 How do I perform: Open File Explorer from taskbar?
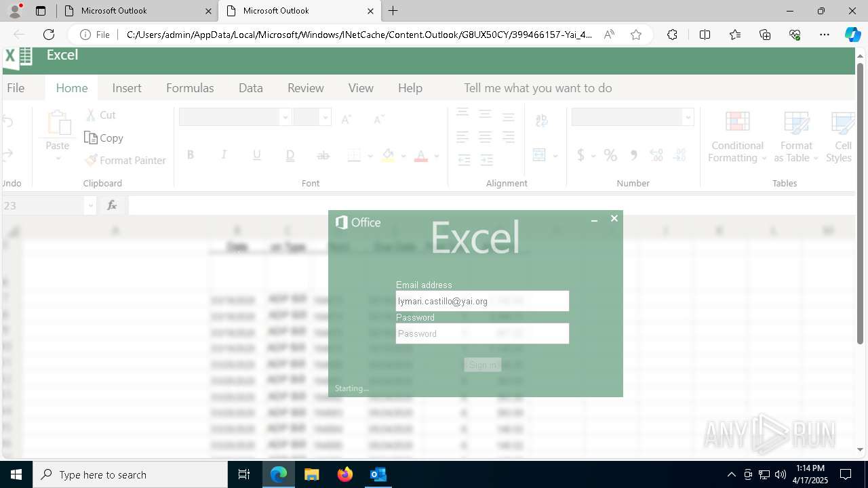pos(312,474)
